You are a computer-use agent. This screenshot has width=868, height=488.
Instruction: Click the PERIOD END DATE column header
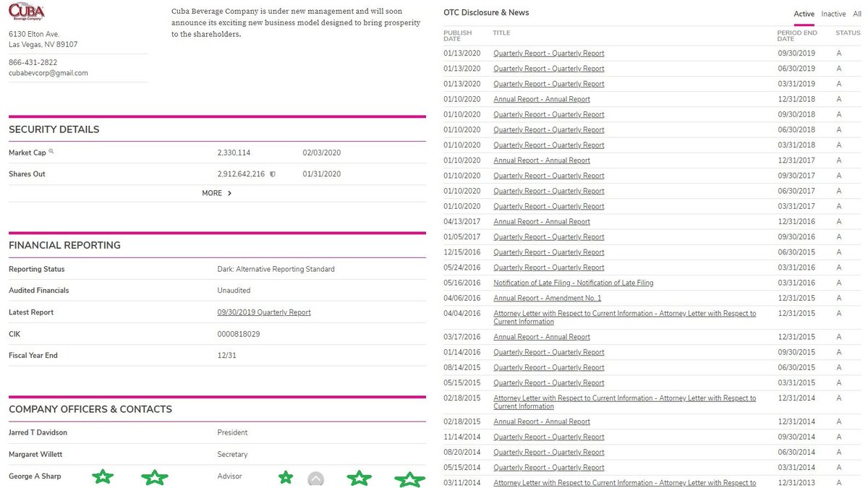(797, 35)
